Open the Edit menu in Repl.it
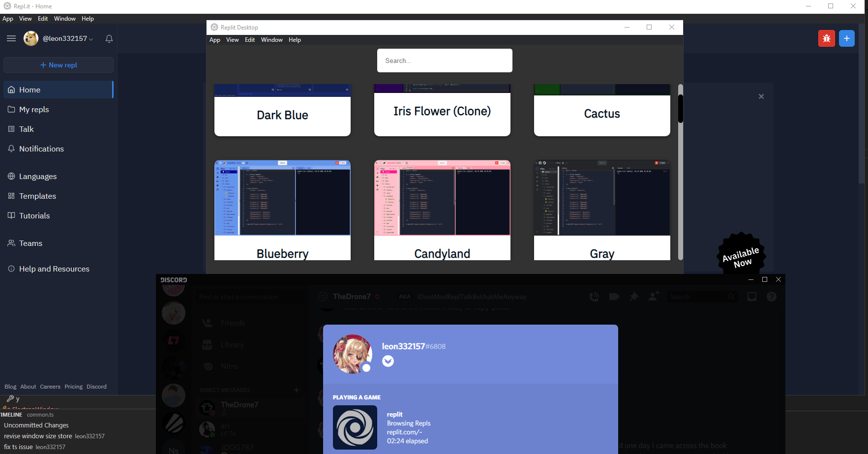The height and width of the screenshot is (454, 868). coord(43,19)
